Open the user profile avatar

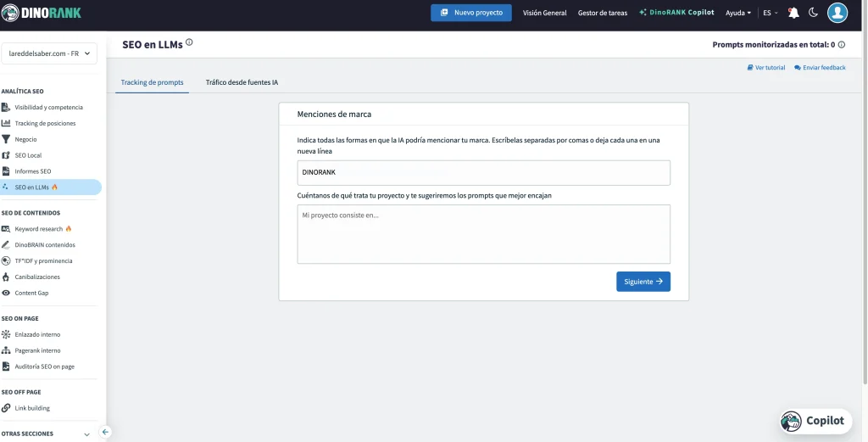[837, 13]
